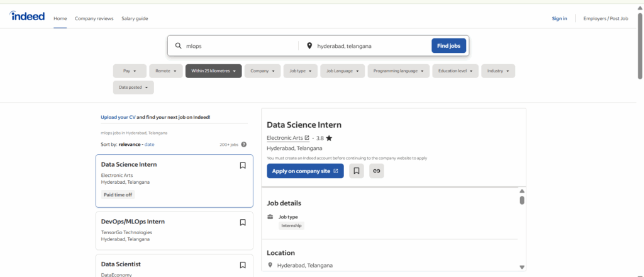644x277 pixels.
Task: Click help icon next to 200+ jobs
Action: pos(244,145)
